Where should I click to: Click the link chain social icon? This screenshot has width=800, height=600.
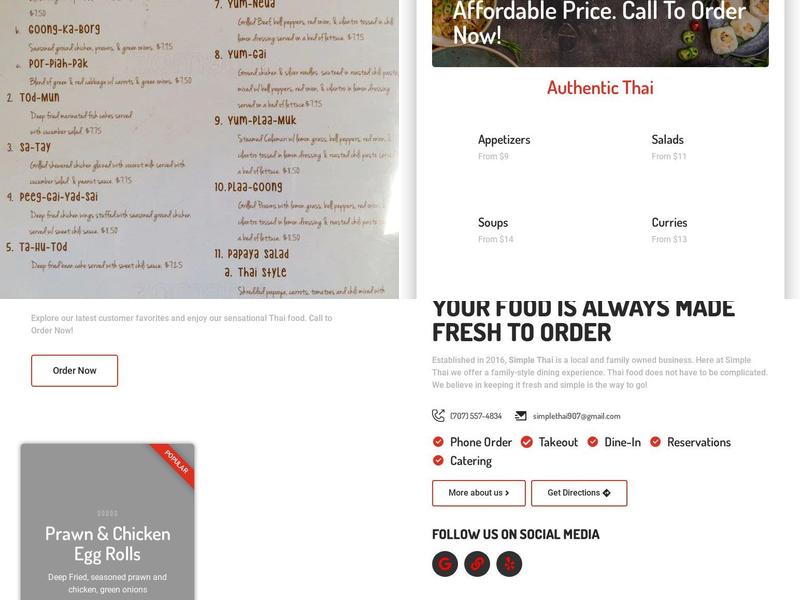point(477,564)
